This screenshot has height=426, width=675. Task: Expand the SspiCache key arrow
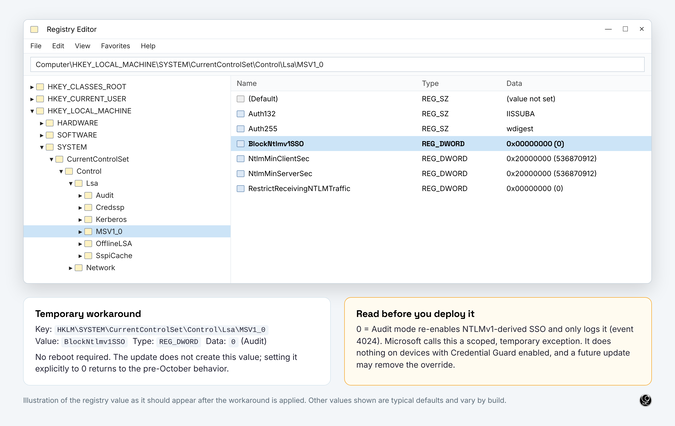pyautogui.click(x=80, y=256)
